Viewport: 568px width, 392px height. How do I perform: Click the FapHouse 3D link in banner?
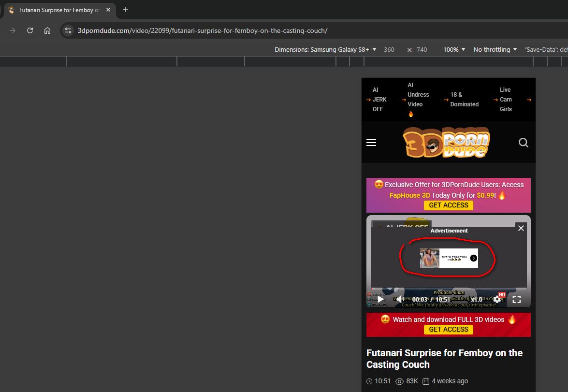coord(410,195)
